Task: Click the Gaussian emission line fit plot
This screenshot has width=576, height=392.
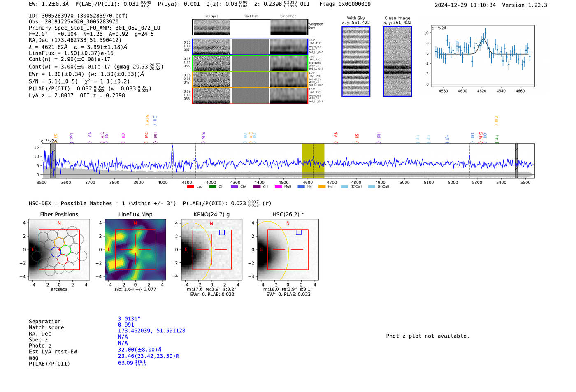Action: coord(482,56)
